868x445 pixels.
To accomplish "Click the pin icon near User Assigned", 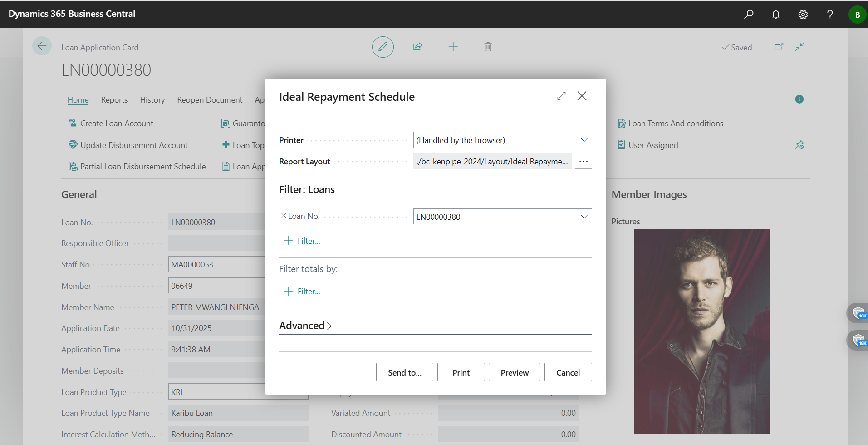I will pyautogui.click(x=800, y=145).
